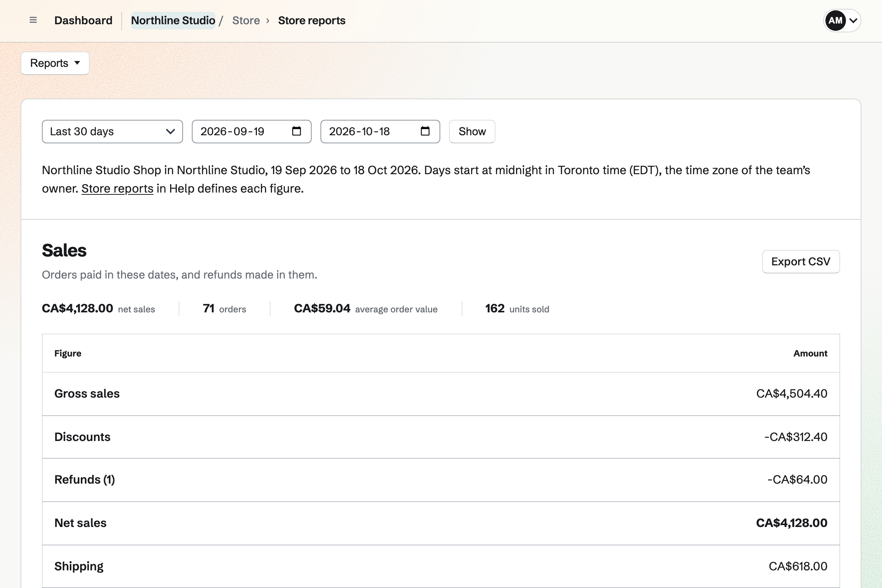Open the Reports dropdown menu
The width and height of the screenshot is (882, 588).
55,63
